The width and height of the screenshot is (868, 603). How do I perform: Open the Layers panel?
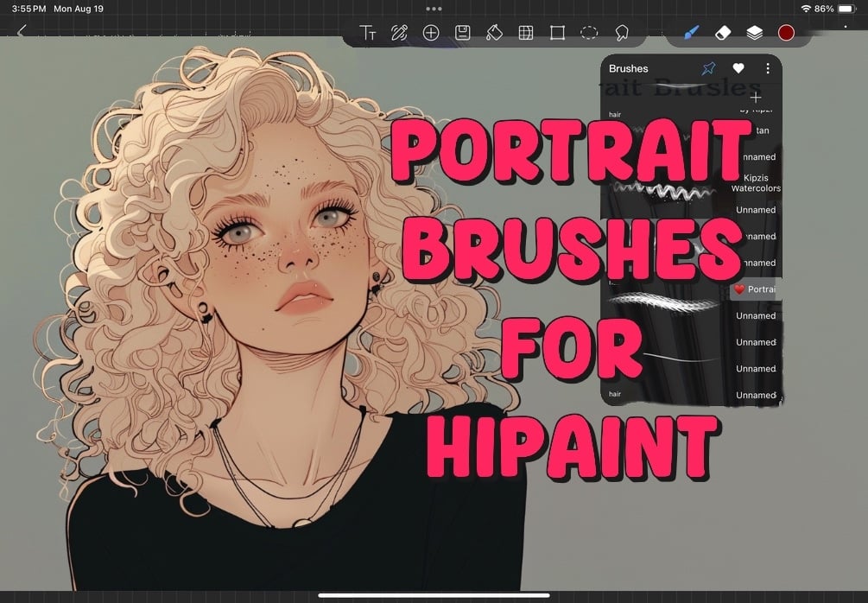click(755, 33)
